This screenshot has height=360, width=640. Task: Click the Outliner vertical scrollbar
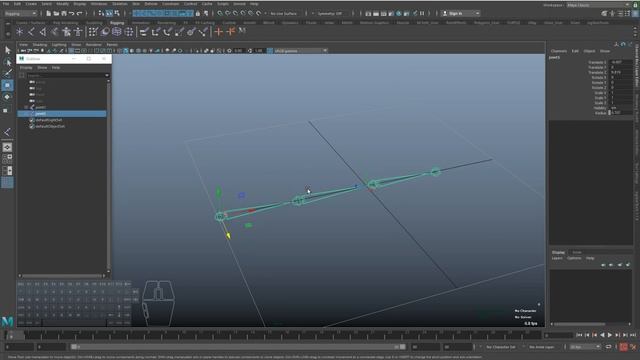click(x=109, y=176)
